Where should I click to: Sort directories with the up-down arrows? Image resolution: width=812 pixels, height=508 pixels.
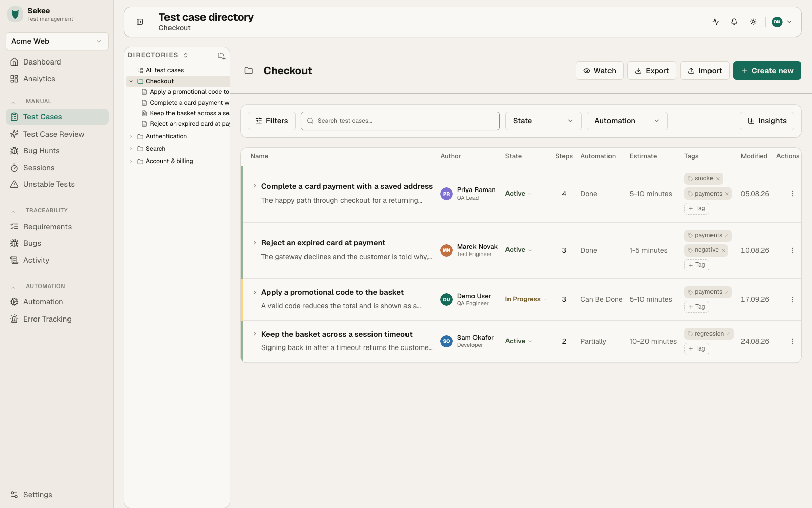[186, 55]
